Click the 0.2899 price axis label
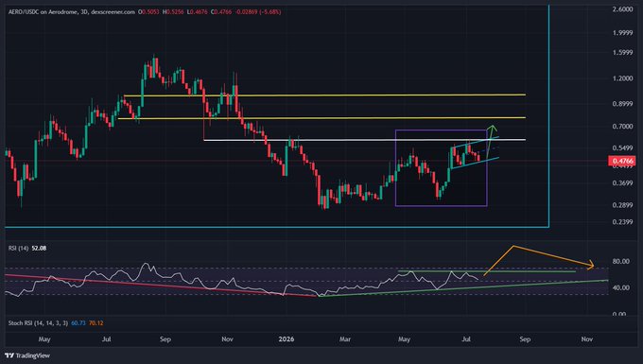The image size is (643, 364). tap(622, 205)
